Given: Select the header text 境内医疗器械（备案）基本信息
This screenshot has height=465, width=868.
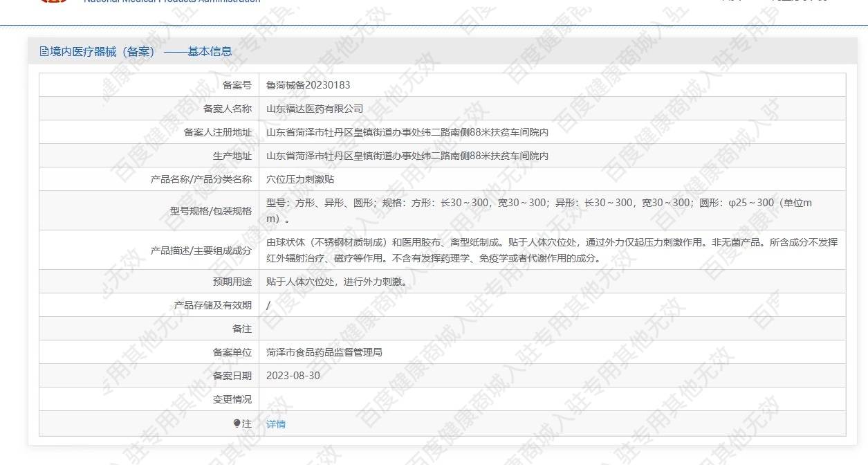Looking at the screenshot, I should pos(140,51).
